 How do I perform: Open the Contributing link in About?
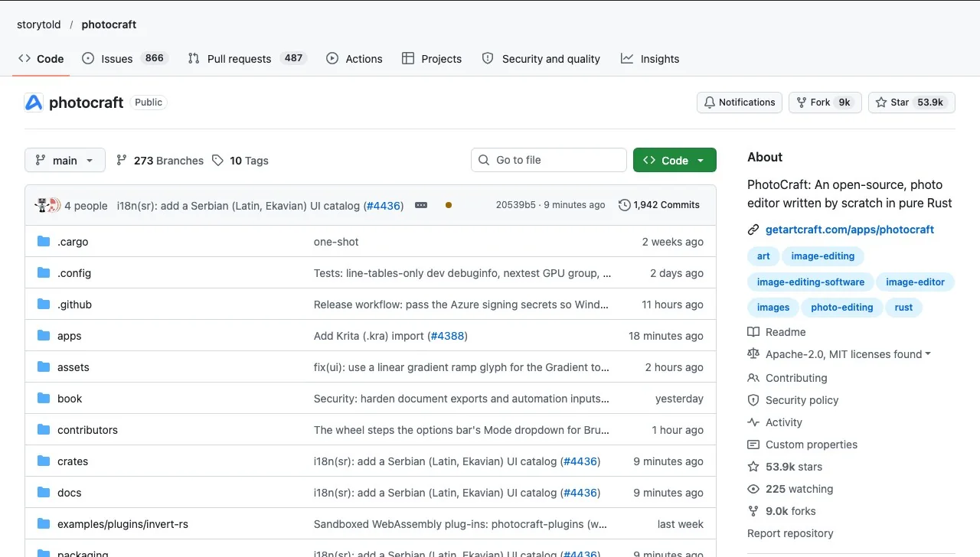pos(788,378)
